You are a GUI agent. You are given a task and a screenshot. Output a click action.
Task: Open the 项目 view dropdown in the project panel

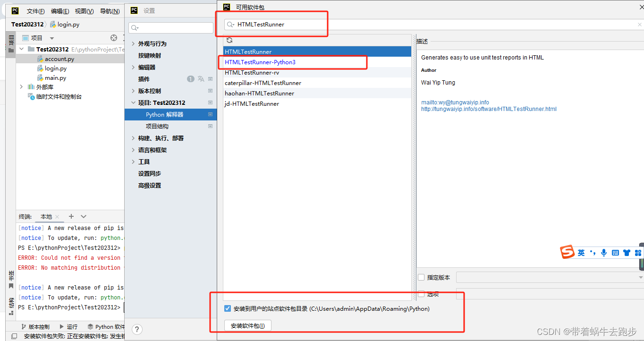pyautogui.click(x=52, y=38)
